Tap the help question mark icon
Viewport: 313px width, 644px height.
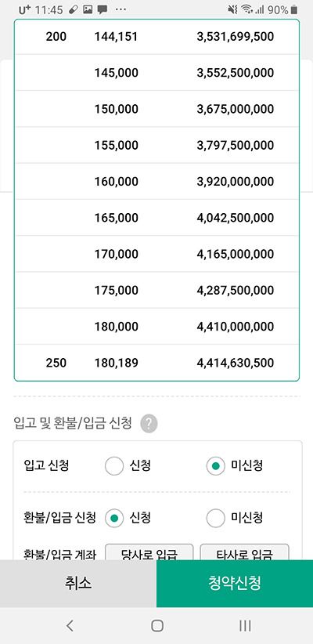click(149, 424)
